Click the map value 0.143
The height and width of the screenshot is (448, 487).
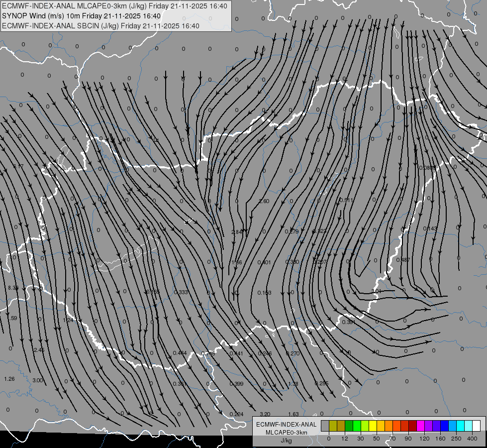pyautogui.click(x=430, y=228)
